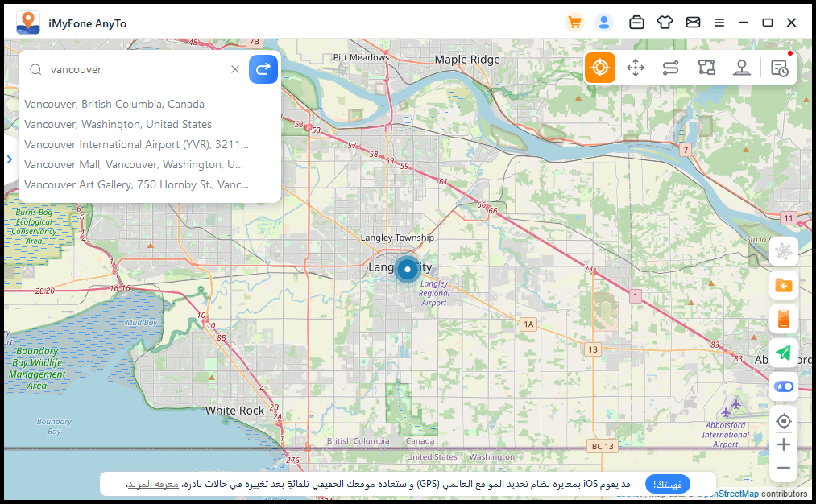Viewport: 816px width, 504px height.
Task: Select Teleport Mode target icon
Action: [x=600, y=68]
